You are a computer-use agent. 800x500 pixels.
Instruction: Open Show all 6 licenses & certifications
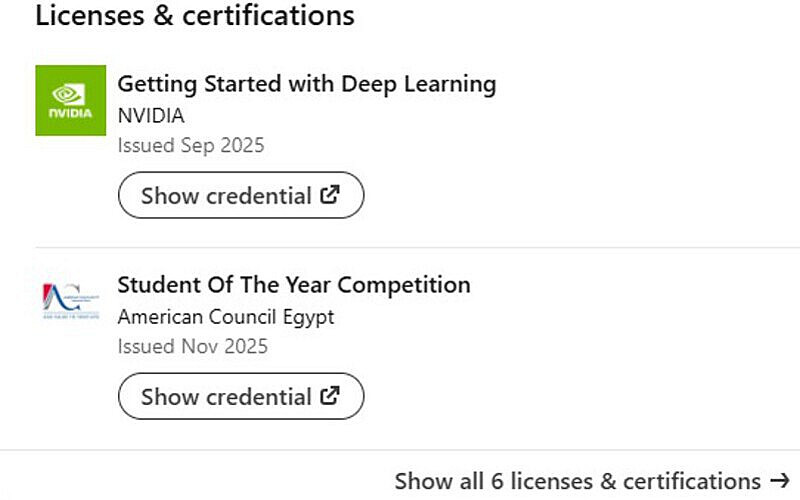click(577, 481)
